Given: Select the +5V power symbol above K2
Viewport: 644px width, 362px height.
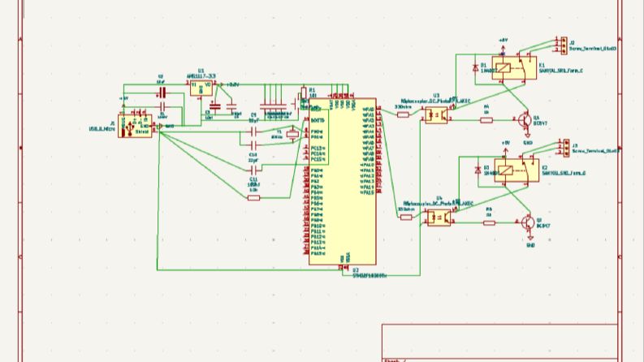Looking at the screenshot, I should coord(506,151).
